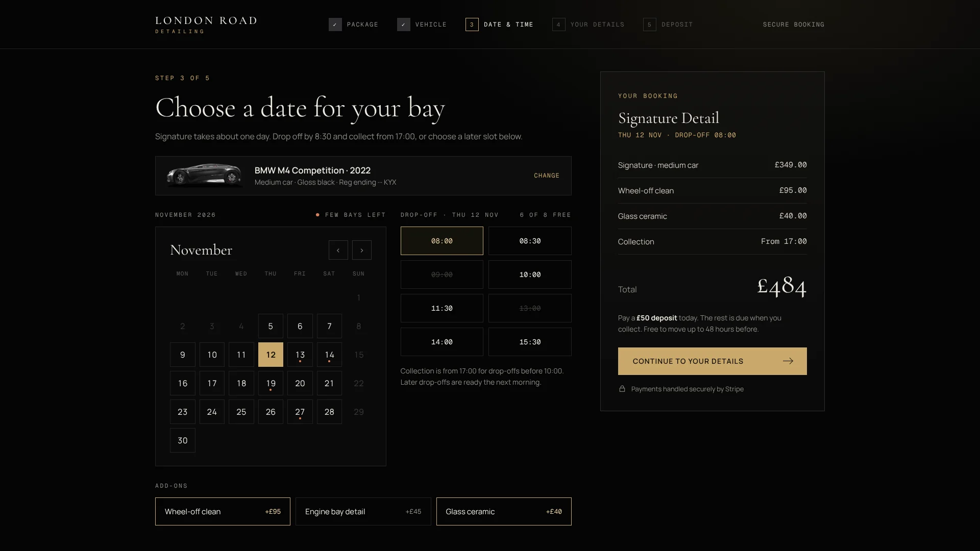Pick November 13 on the calendar
Viewport: 980px width, 551px height.
(x=300, y=355)
